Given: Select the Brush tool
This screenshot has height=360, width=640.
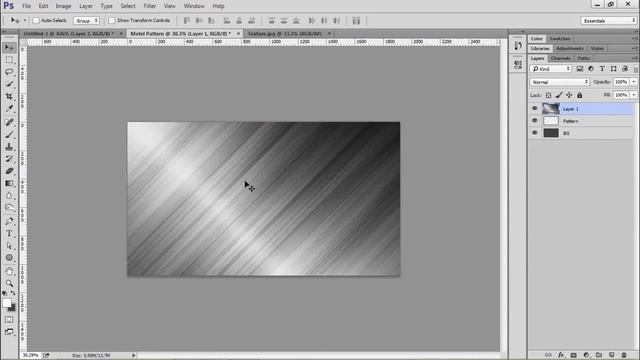Looking at the screenshot, I should click(x=9, y=134).
